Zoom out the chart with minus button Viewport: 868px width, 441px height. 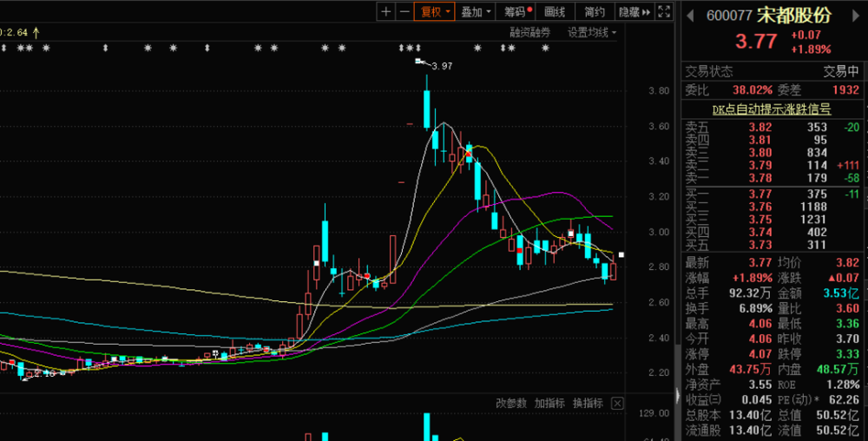[404, 11]
